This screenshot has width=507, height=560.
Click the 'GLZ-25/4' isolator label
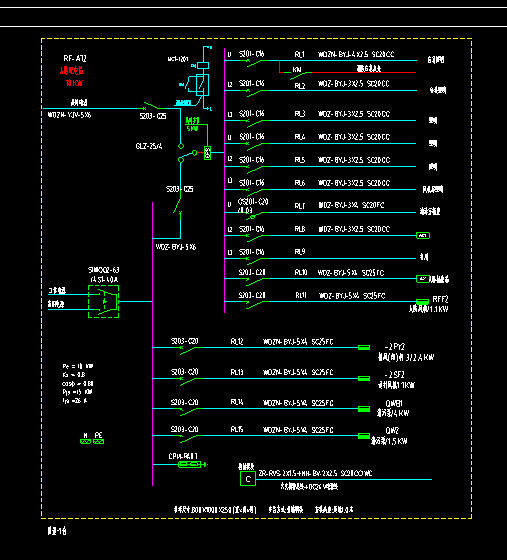point(149,146)
